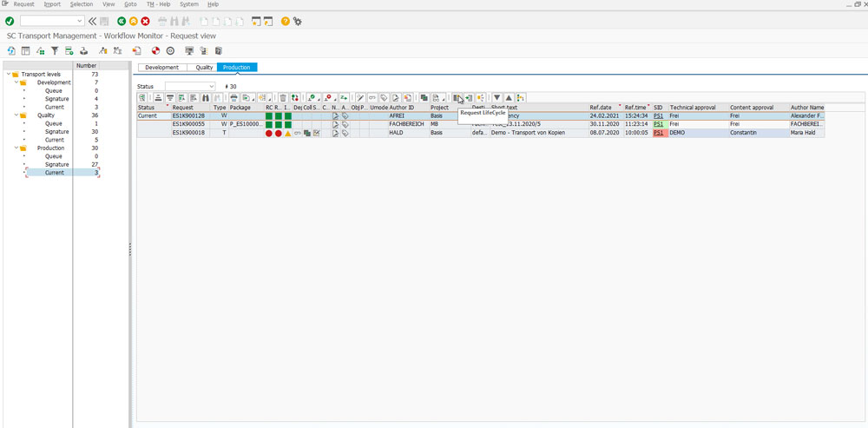The width and height of the screenshot is (868, 428).
Task: Open the Import menu
Action: coord(52,3)
